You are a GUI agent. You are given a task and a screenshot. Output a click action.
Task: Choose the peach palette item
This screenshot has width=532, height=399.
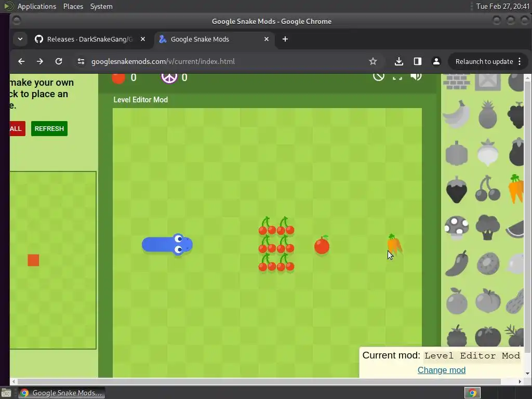coord(488,301)
